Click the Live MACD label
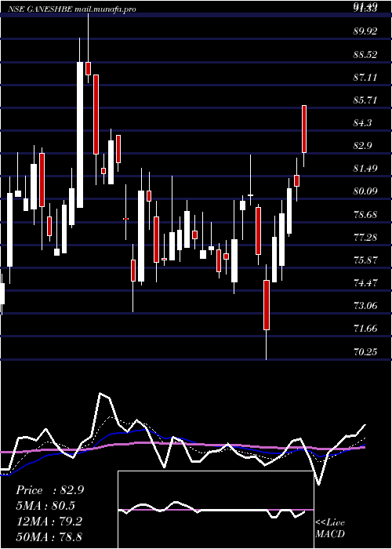This screenshot has height=549, width=392. coord(330,528)
